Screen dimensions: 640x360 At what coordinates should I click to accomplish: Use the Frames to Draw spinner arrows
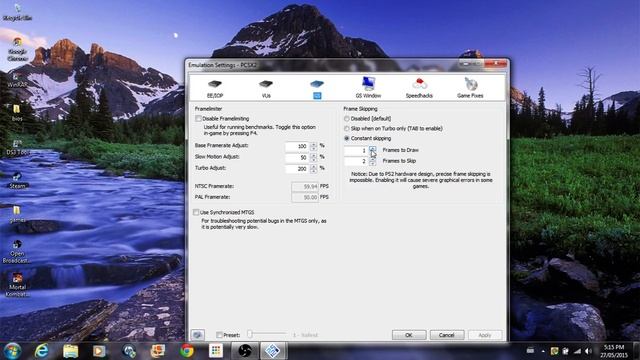(372, 151)
